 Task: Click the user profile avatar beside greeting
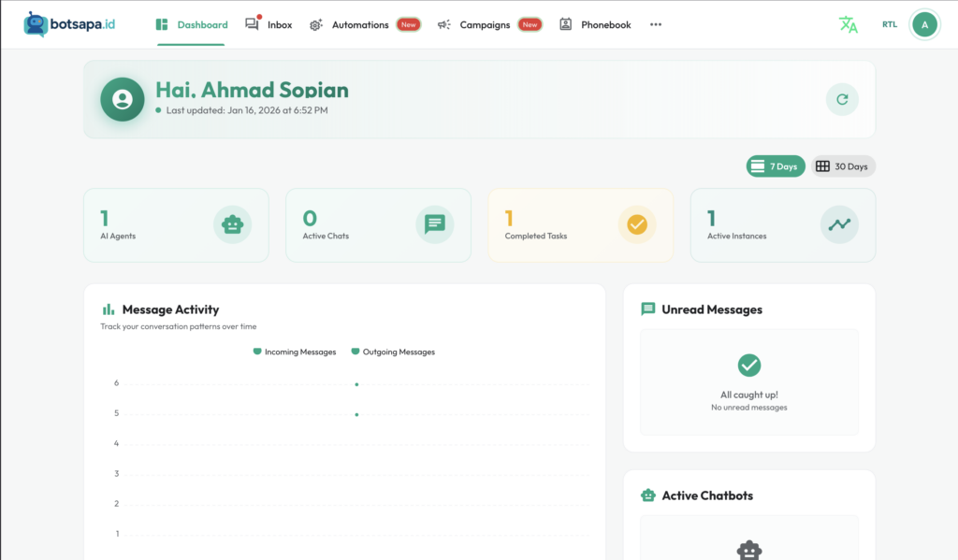tap(122, 99)
